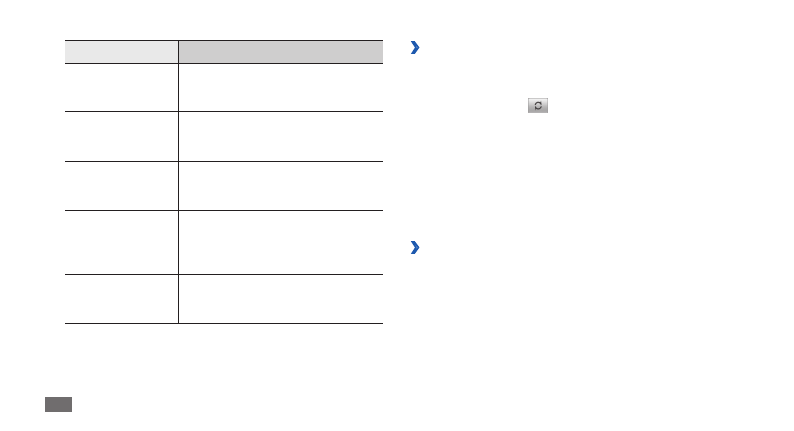Image resolution: width=794 pixels, height=431 pixels.
Task: Expand the lower blue chevron section
Action: (415, 247)
